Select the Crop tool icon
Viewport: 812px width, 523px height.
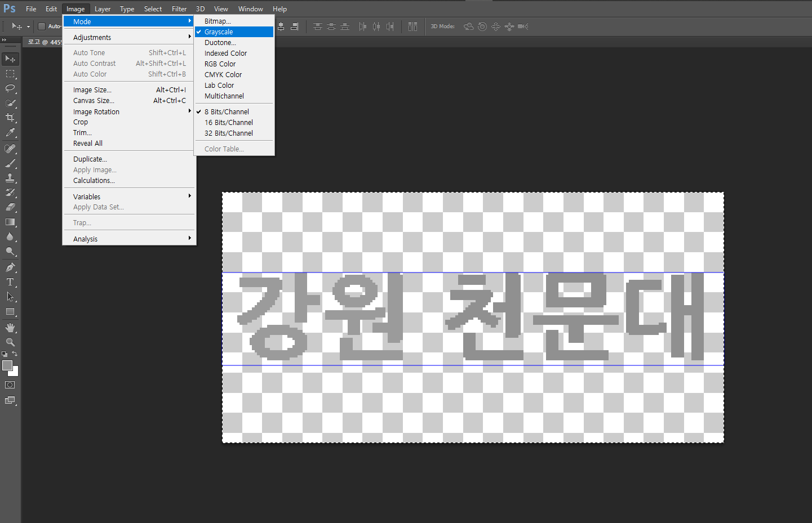click(10, 118)
